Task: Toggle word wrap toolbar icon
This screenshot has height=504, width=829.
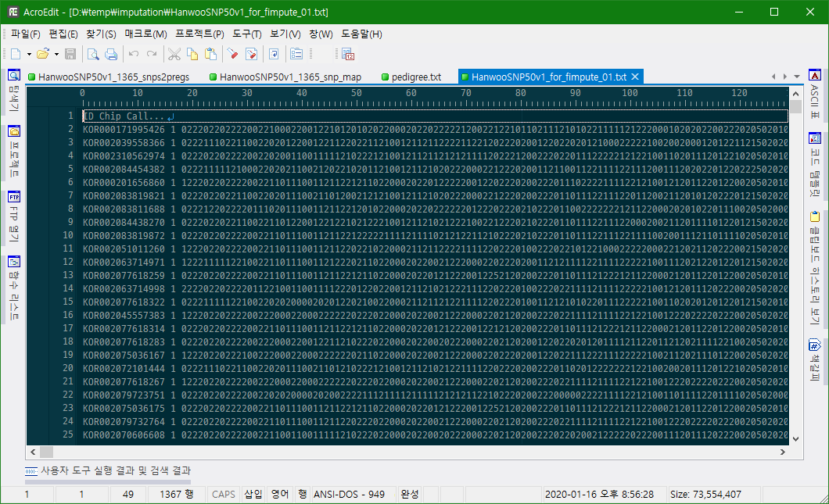Action: click(274, 54)
